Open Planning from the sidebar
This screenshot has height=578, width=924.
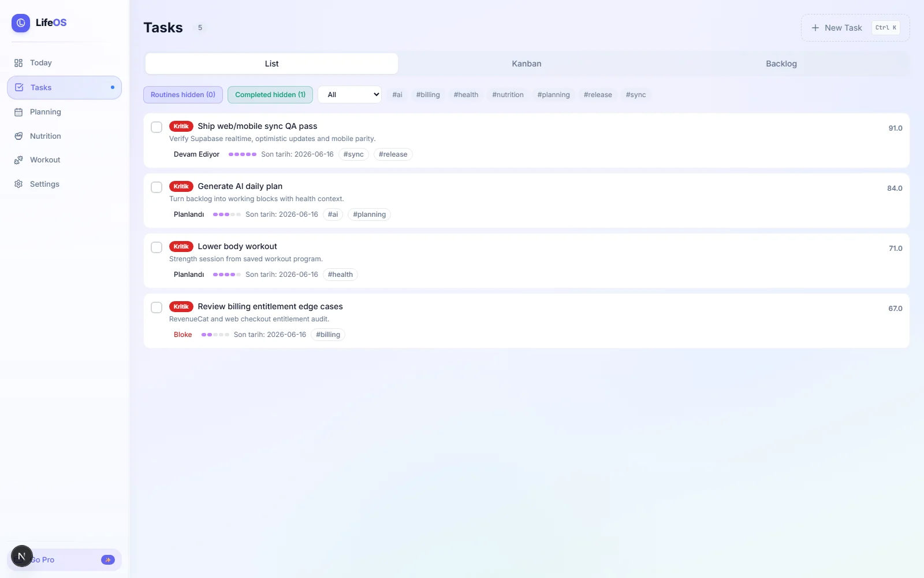pyautogui.click(x=64, y=112)
